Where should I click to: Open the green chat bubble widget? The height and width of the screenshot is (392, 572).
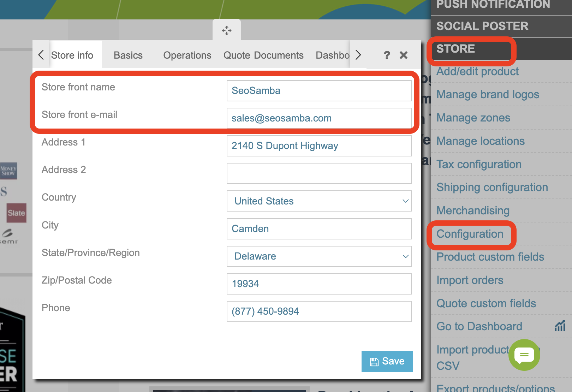(524, 355)
